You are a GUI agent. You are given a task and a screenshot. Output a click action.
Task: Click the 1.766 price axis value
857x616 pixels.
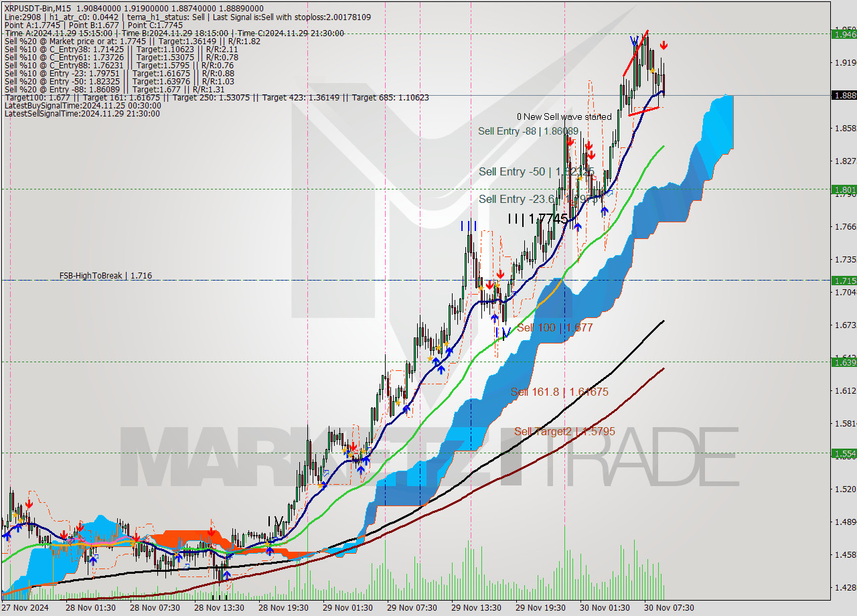[x=844, y=226]
